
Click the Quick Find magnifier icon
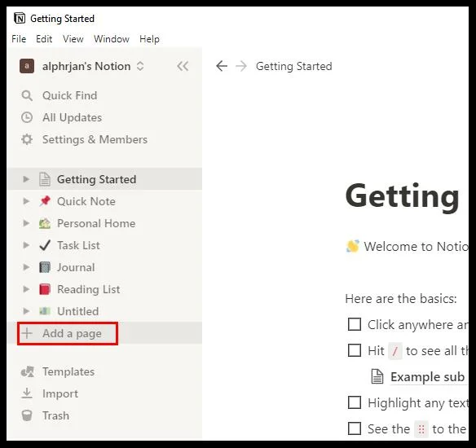click(x=27, y=95)
